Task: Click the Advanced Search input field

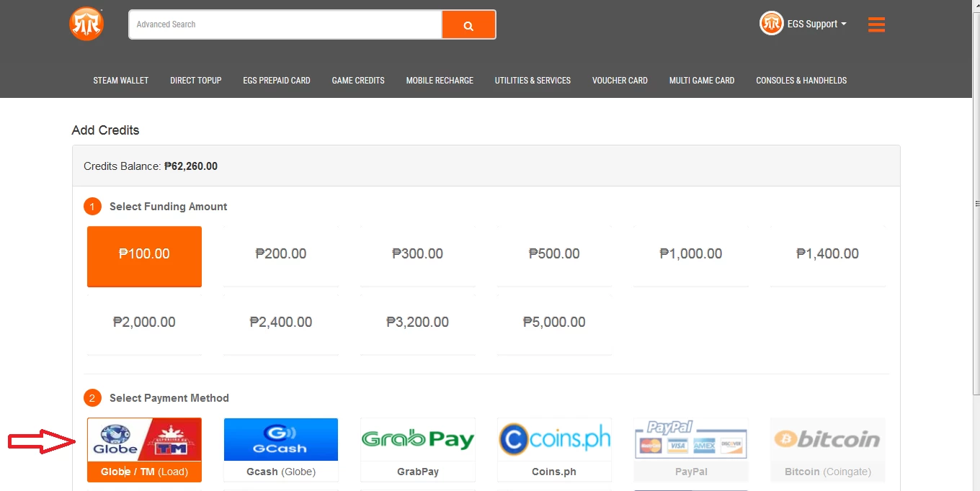Action: pos(285,24)
